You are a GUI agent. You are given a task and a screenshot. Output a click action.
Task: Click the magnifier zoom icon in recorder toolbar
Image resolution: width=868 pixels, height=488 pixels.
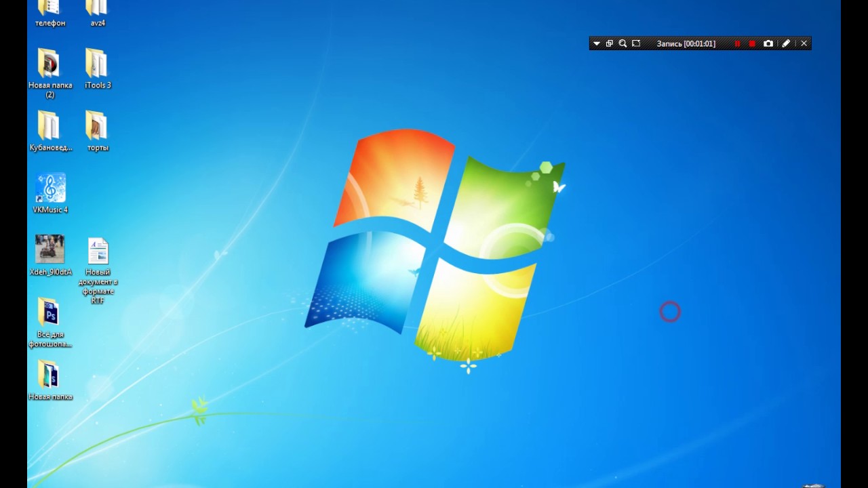(x=623, y=43)
